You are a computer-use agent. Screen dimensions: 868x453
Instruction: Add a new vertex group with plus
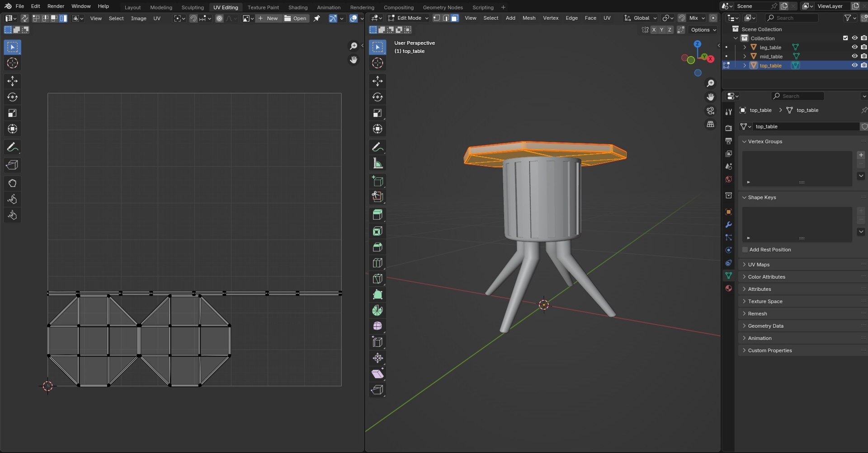click(861, 155)
